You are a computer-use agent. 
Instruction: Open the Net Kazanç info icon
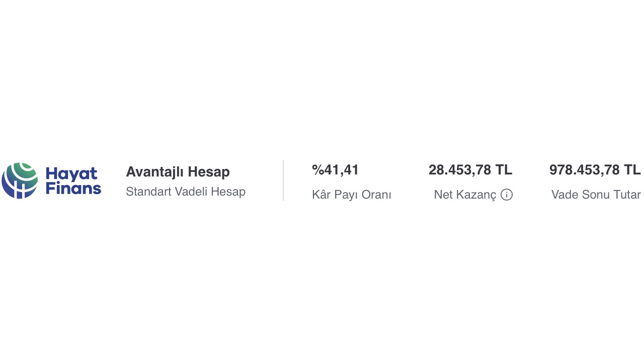click(507, 195)
